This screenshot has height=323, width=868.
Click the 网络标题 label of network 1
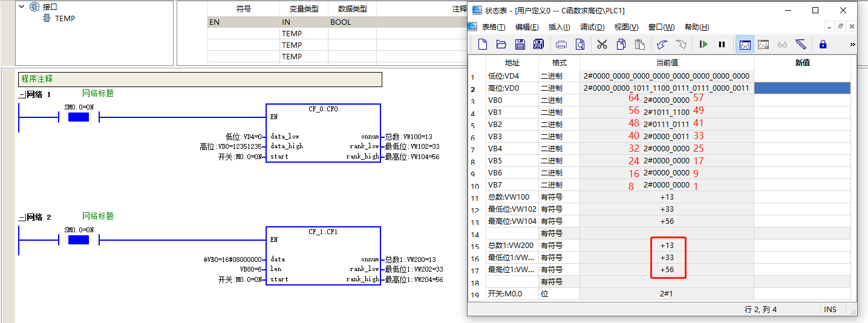(98, 94)
